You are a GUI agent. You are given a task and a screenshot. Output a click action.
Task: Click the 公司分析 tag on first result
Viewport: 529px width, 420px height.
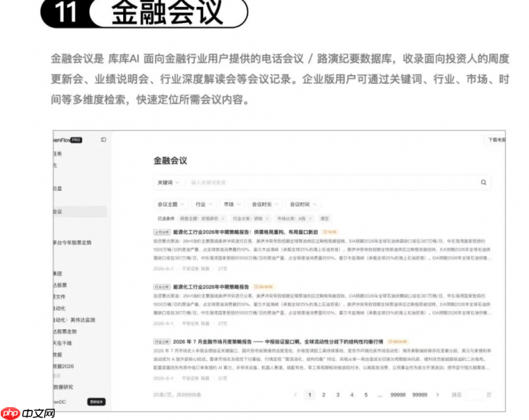pyautogui.click(x=162, y=232)
